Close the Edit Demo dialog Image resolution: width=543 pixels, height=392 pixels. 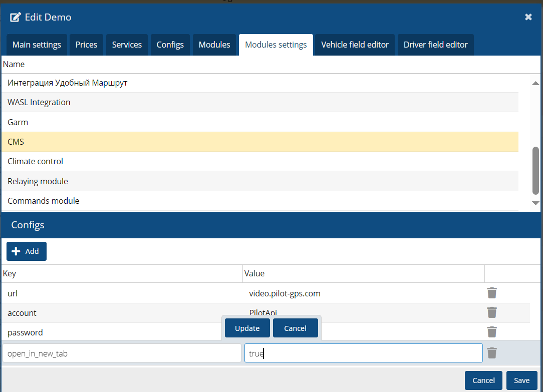point(528,17)
